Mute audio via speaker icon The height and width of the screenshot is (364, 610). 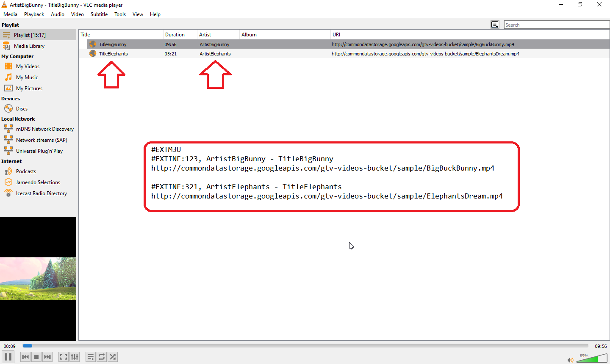[x=570, y=360]
